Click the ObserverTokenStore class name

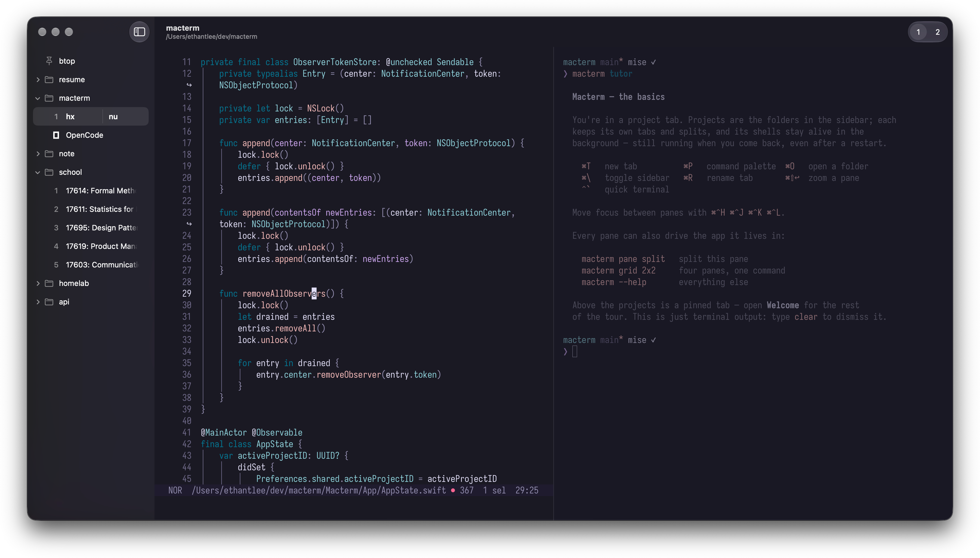335,62
